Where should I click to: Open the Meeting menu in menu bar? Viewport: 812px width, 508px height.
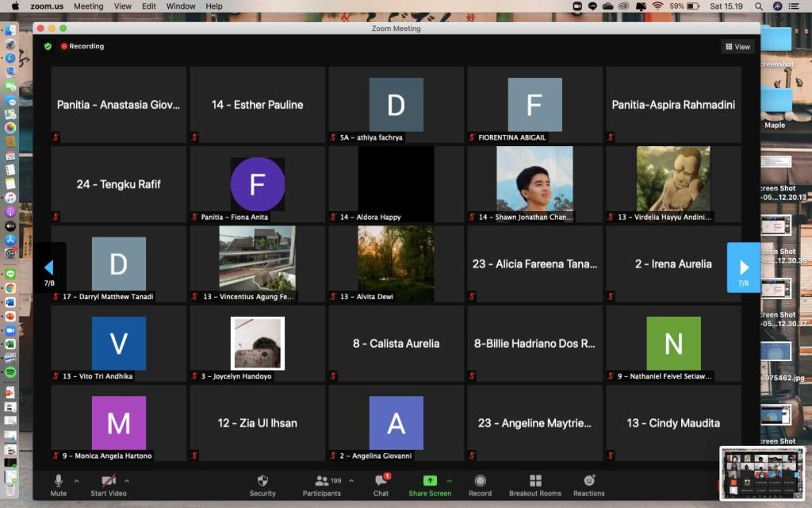(88, 6)
